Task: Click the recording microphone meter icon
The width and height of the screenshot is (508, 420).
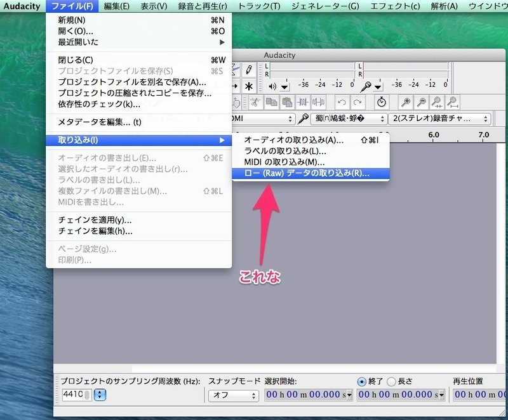Action: tap(366, 86)
